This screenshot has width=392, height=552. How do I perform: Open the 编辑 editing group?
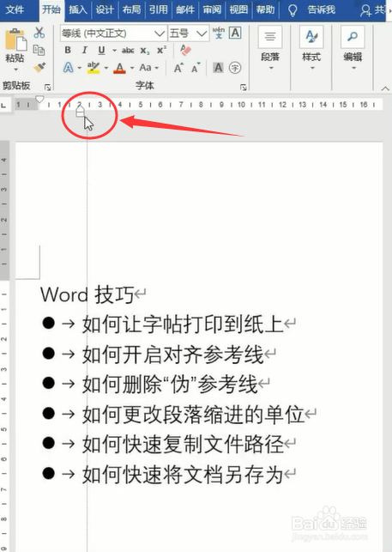click(353, 47)
